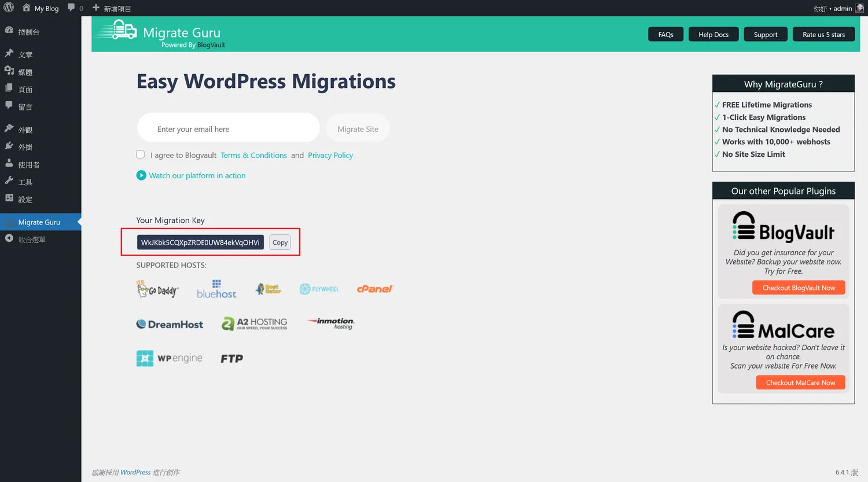Copy the migration key
The image size is (868, 482).
280,242
